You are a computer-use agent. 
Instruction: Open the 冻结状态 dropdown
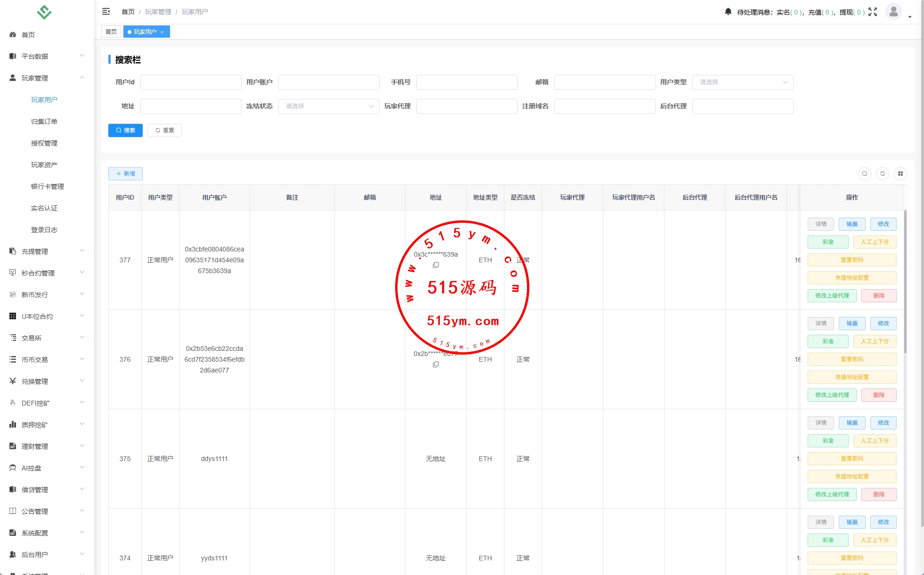click(328, 106)
